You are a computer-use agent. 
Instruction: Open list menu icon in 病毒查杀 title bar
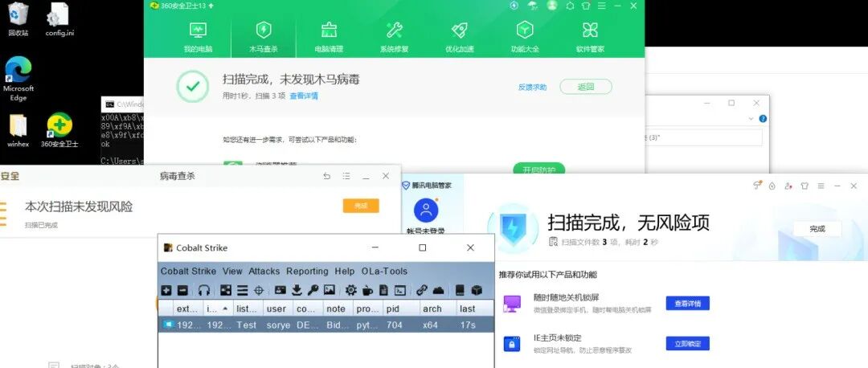pyautogui.click(x=346, y=176)
